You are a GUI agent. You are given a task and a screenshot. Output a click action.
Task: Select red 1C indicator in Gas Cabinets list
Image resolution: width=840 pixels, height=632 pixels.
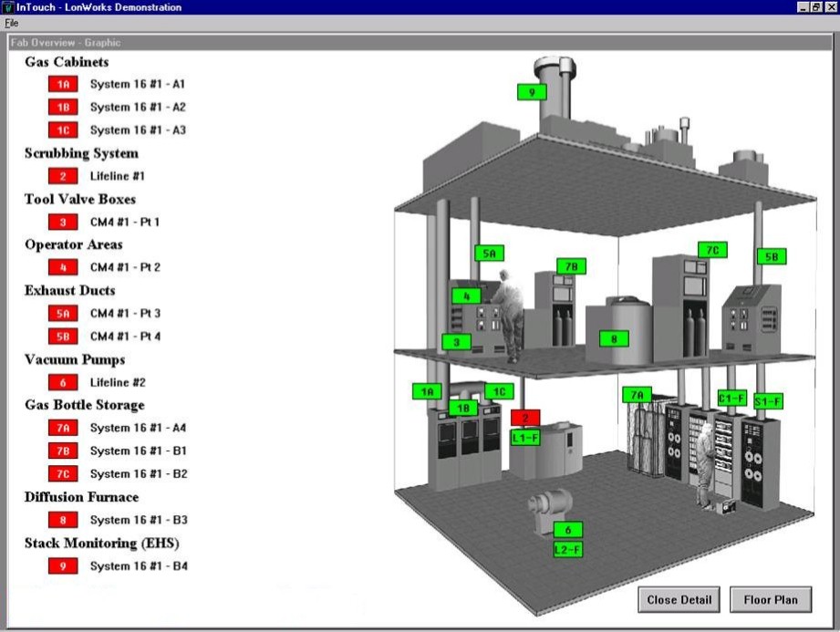pos(63,130)
